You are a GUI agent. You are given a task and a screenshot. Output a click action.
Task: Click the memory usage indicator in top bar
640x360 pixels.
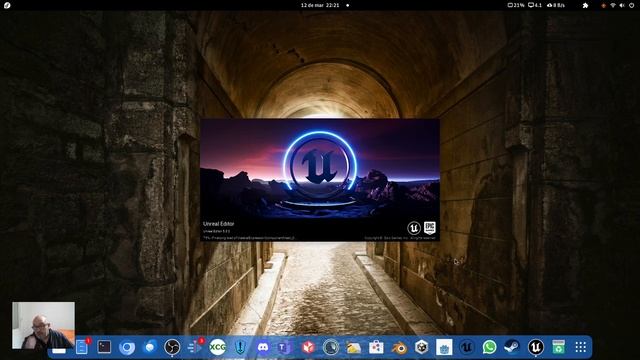coord(535,5)
